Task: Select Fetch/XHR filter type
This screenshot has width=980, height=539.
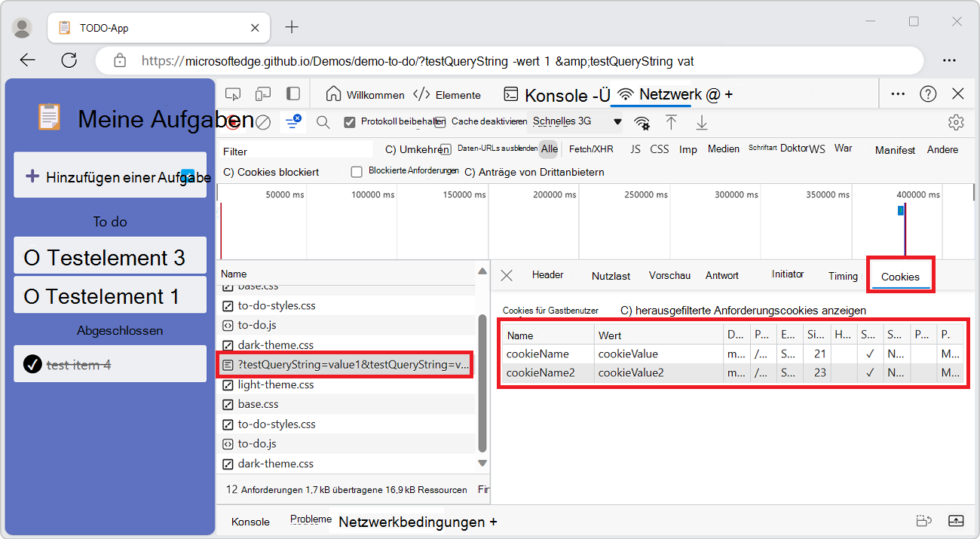Action: coord(591,149)
